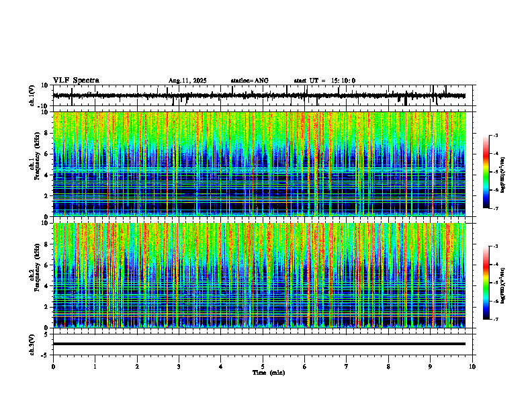Click the time axis tick label '0'
Image resolution: width=532 pixels, height=411 pixels.
pos(53,367)
